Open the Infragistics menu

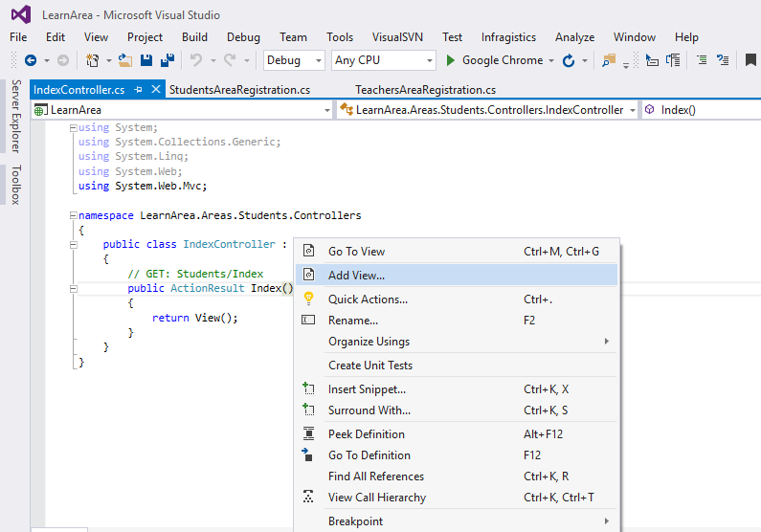coord(508,37)
